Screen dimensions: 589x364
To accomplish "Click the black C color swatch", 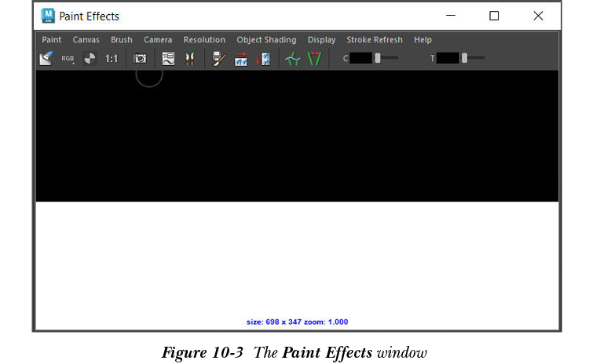I will [x=361, y=58].
